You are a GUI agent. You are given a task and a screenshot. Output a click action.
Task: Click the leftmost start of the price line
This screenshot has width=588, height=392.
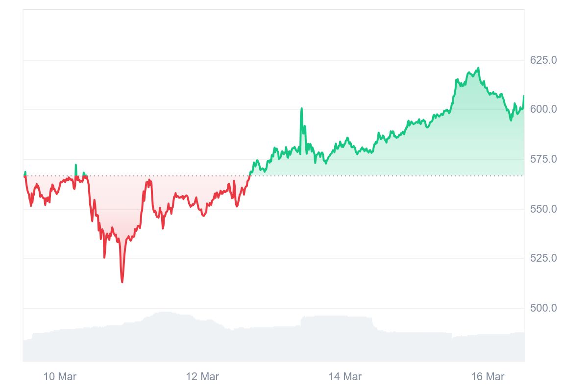pos(24,175)
